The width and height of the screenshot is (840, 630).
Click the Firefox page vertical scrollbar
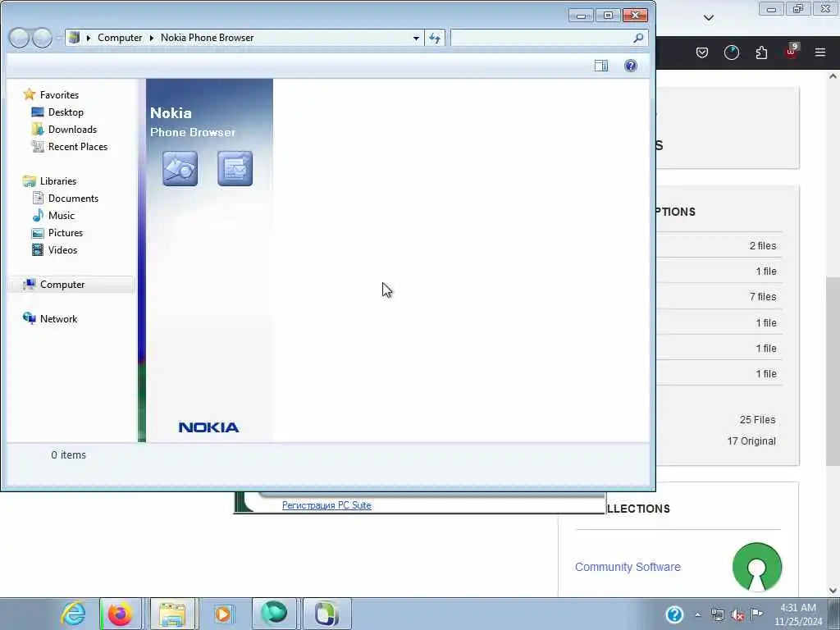[x=833, y=371]
